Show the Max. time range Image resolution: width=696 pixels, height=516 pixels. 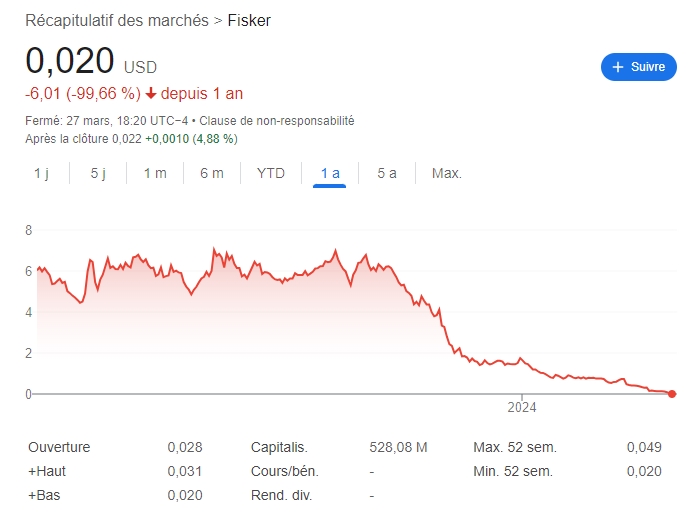(447, 173)
